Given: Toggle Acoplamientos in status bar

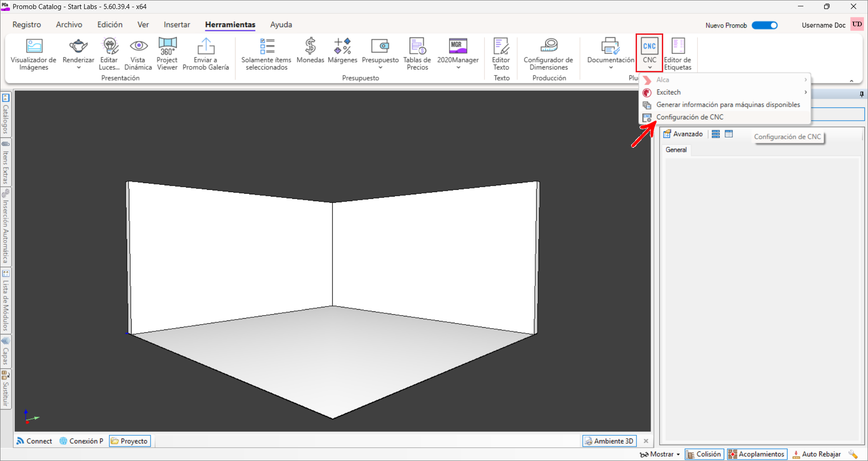Looking at the screenshot, I should 757,454.
